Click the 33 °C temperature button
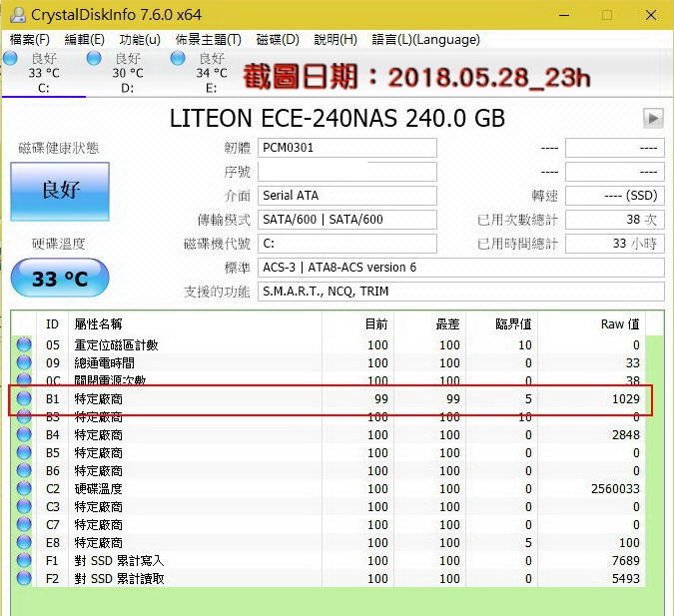Viewport: 674px width, 616px height. (60, 279)
